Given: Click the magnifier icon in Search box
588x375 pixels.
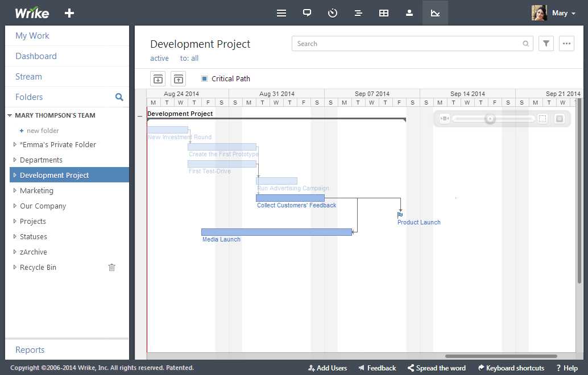Looking at the screenshot, I should (526, 43).
